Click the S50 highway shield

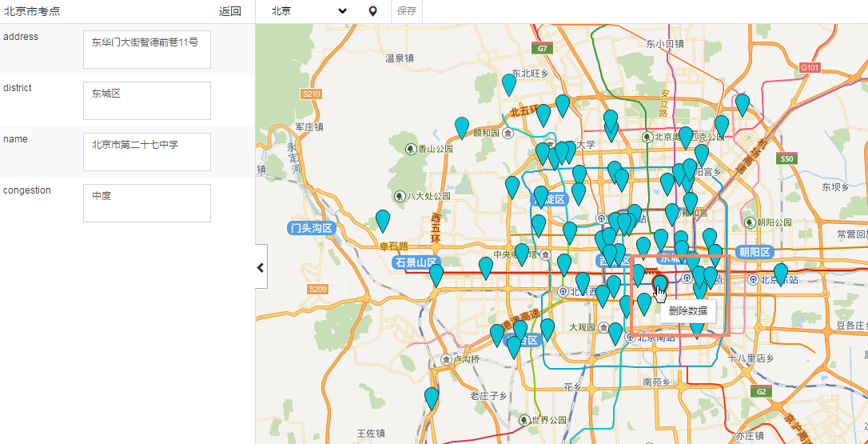coord(786,159)
